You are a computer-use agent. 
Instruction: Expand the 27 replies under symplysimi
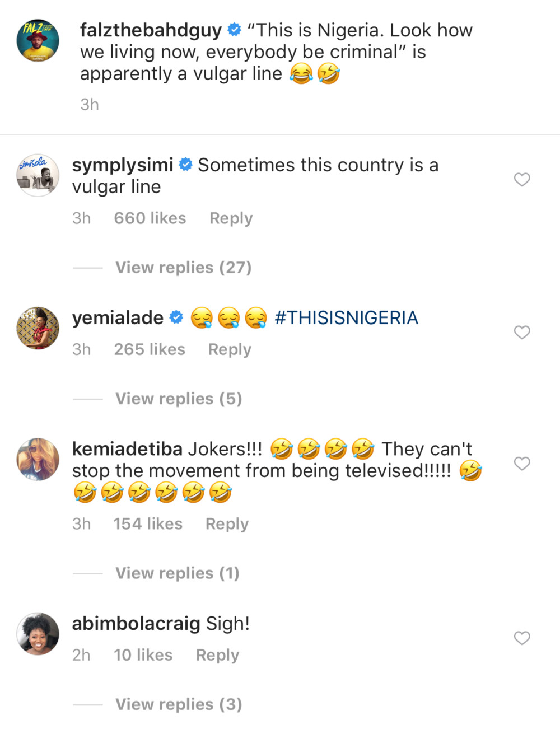point(183,268)
